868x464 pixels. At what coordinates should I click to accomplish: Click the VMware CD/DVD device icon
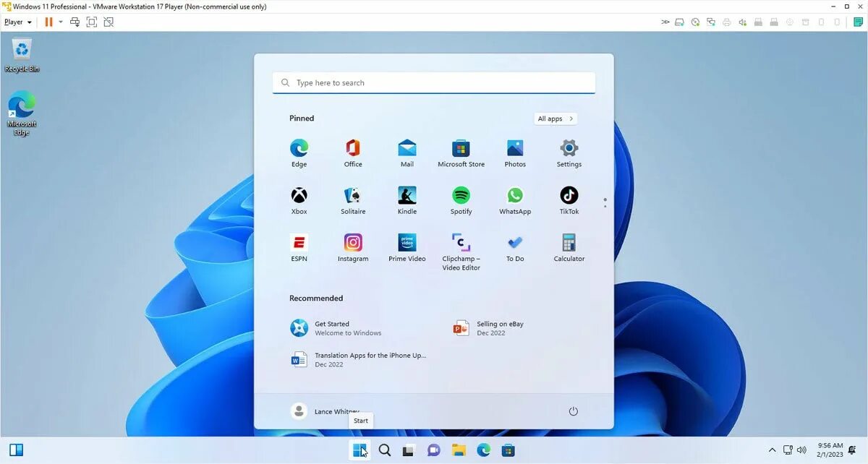[695, 22]
